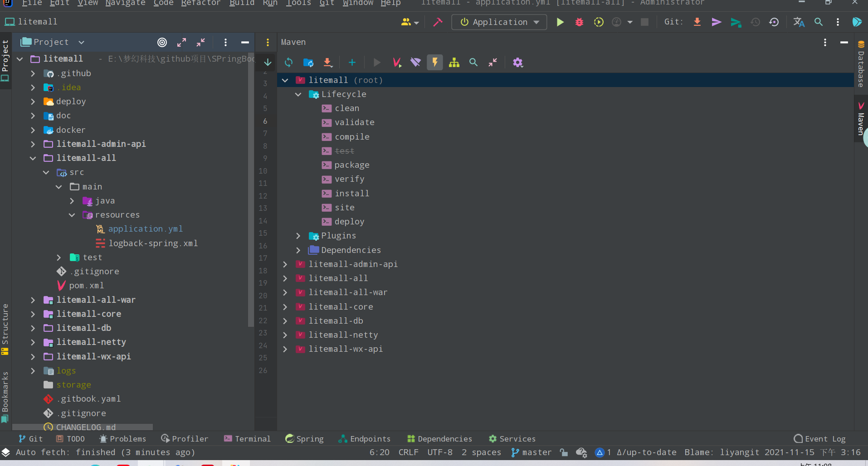
Task: Open Database side tool window
Action: (x=861, y=63)
